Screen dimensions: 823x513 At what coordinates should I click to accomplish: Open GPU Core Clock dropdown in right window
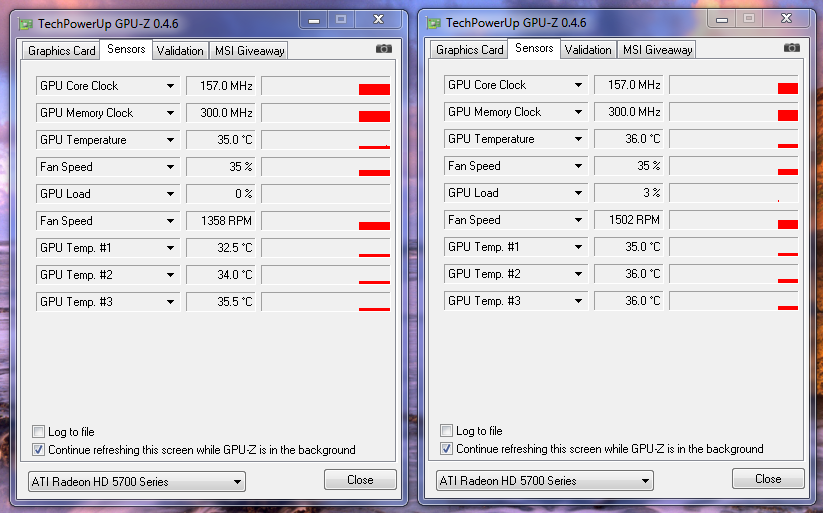coord(516,85)
